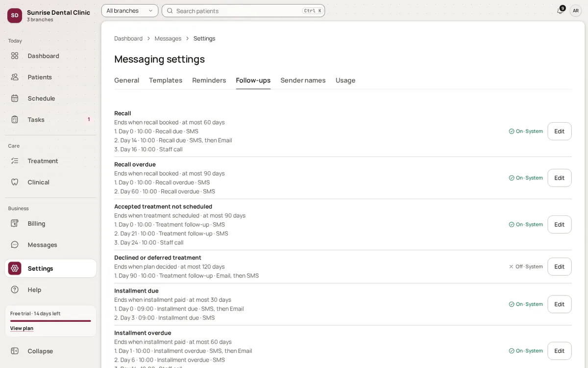Select the Follow-ups tab
The height and width of the screenshot is (368, 588).
253,80
